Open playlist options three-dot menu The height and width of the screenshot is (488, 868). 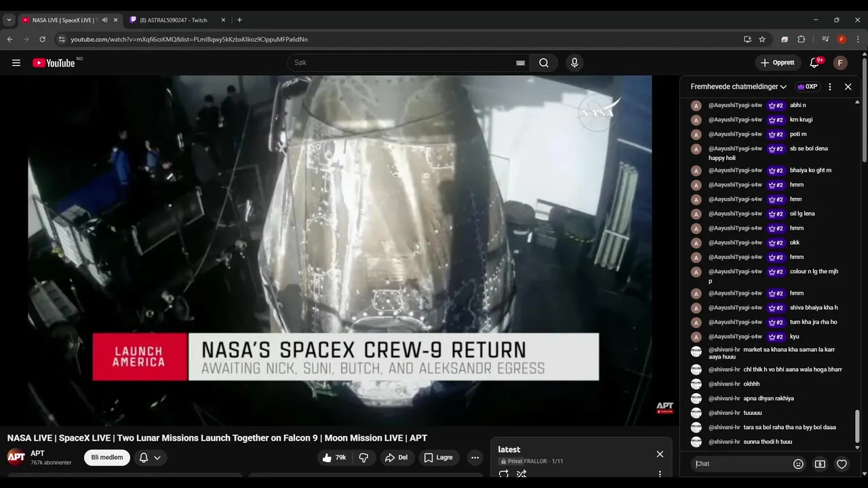click(660, 474)
